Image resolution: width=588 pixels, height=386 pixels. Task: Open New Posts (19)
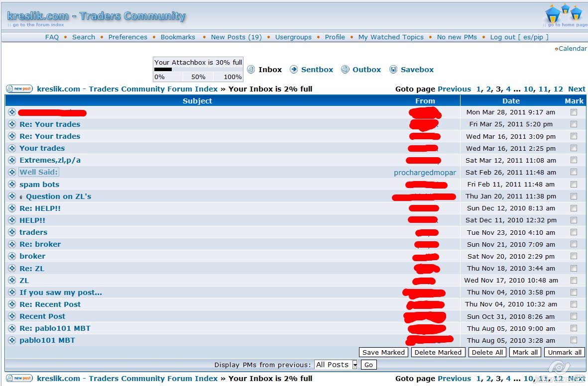pyautogui.click(x=236, y=37)
